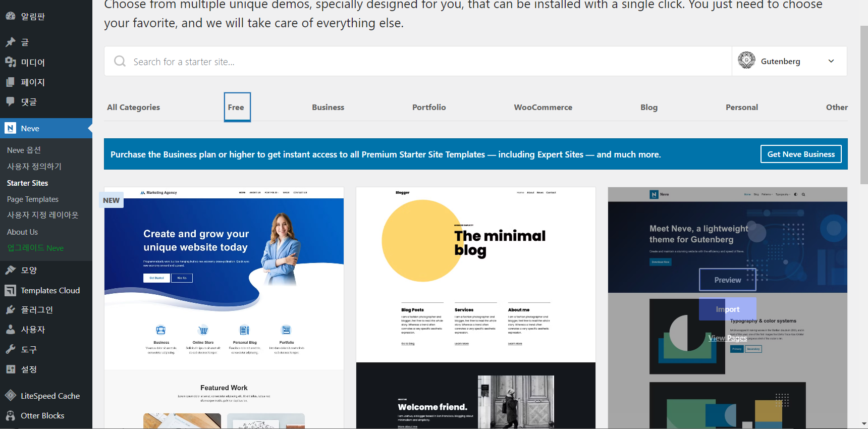Click the 설정 settings icon
868x429 pixels.
tap(11, 369)
